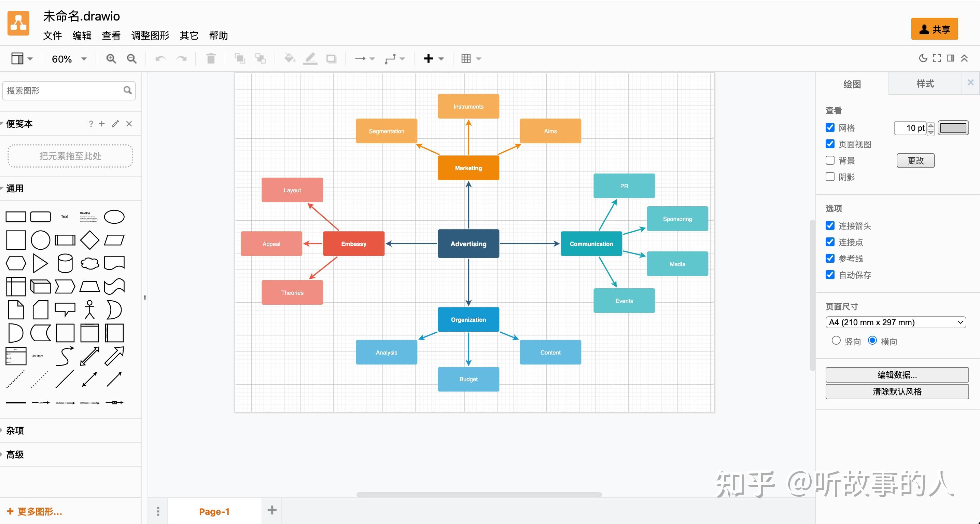Click the 共享 share button
Viewport: 980px width, 524px height.
click(934, 29)
